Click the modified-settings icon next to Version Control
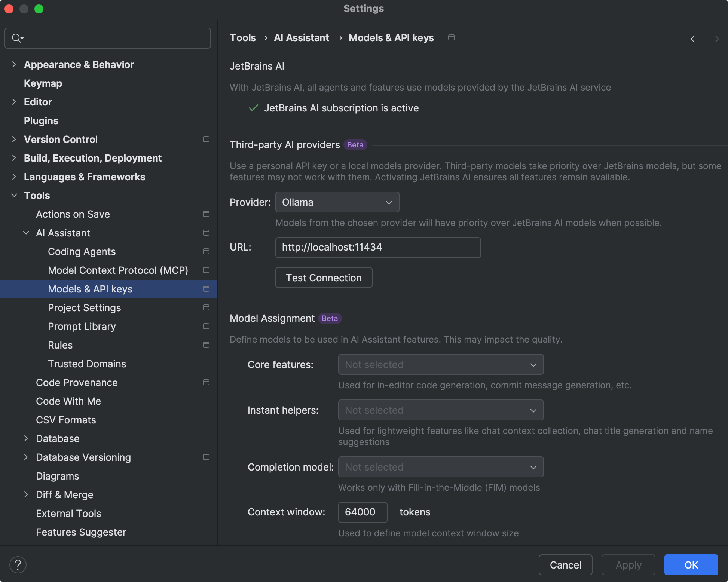 tap(206, 139)
